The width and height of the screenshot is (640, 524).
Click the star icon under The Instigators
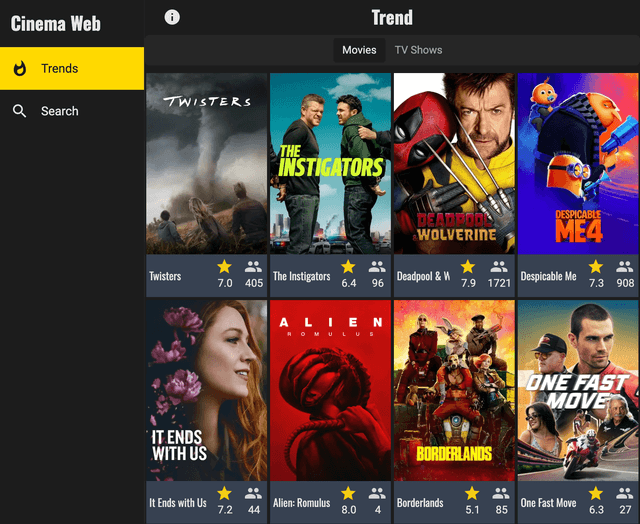[348, 267]
